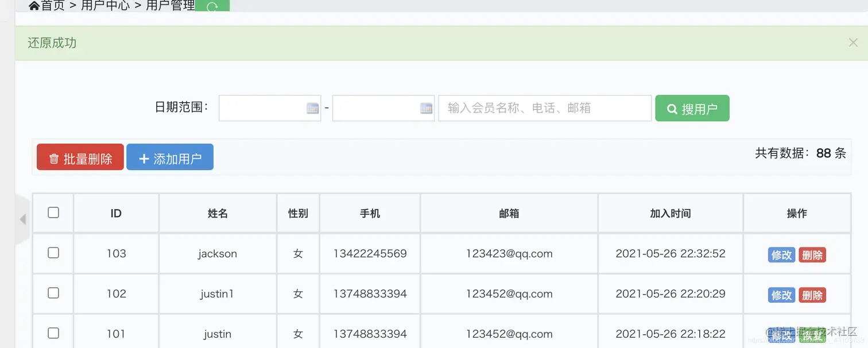This screenshot has height=348, width=868.
Task: Click the green refresh icon beside 用户管理
Action: (x=212, y=5)
